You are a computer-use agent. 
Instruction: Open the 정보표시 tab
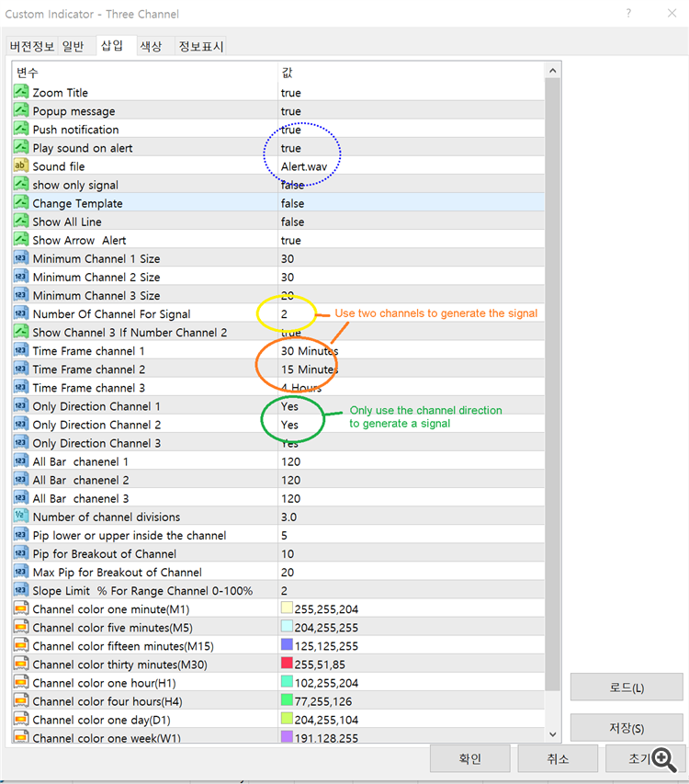tap(201, 47)
